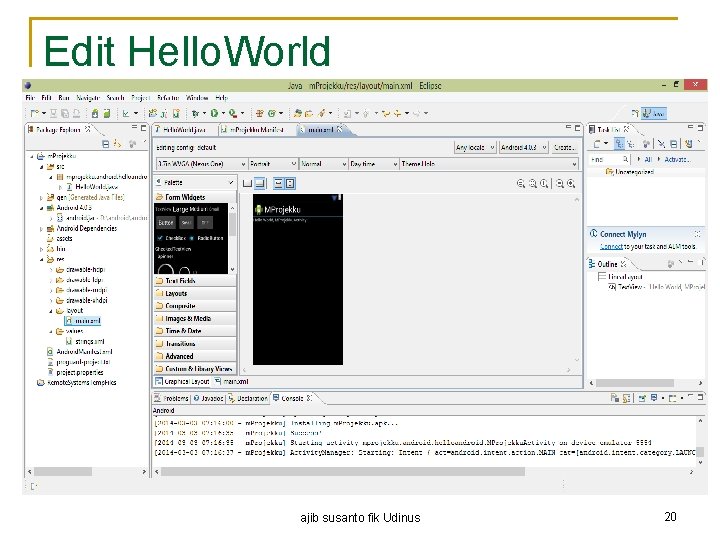Click the Run (green play) toolbar icon
The height and width of the screenshot is (540, 720).
214,113
